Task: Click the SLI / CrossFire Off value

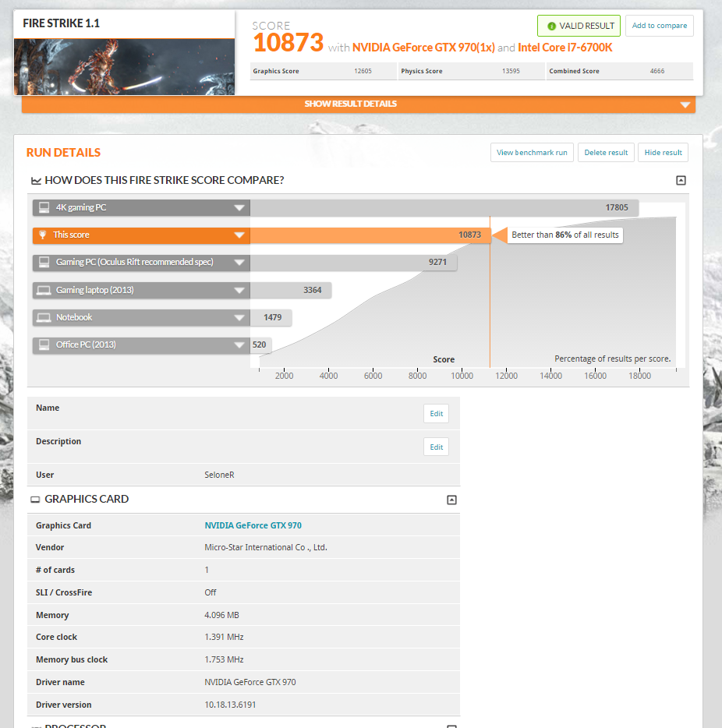Action: pyautogui.click(x=211, y=593)
